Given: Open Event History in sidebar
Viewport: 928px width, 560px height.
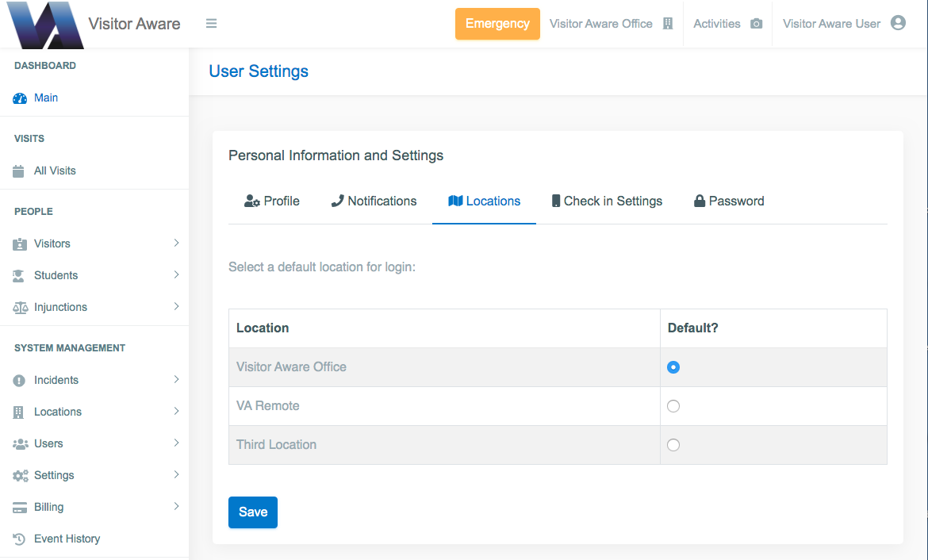Looking at the screenshot, I should (x=67, y=539).
